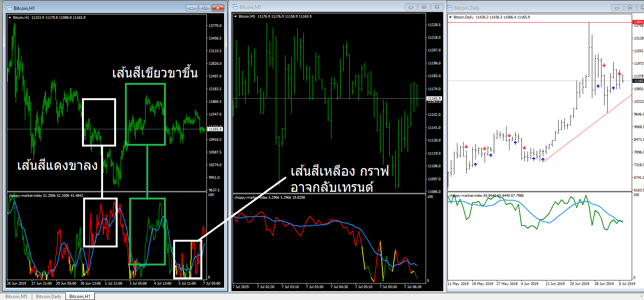Screen dimensions: 644x300
Task: Click the 11165.9 price tag on M5 chart axis
Action: click(x=434, y=98)
